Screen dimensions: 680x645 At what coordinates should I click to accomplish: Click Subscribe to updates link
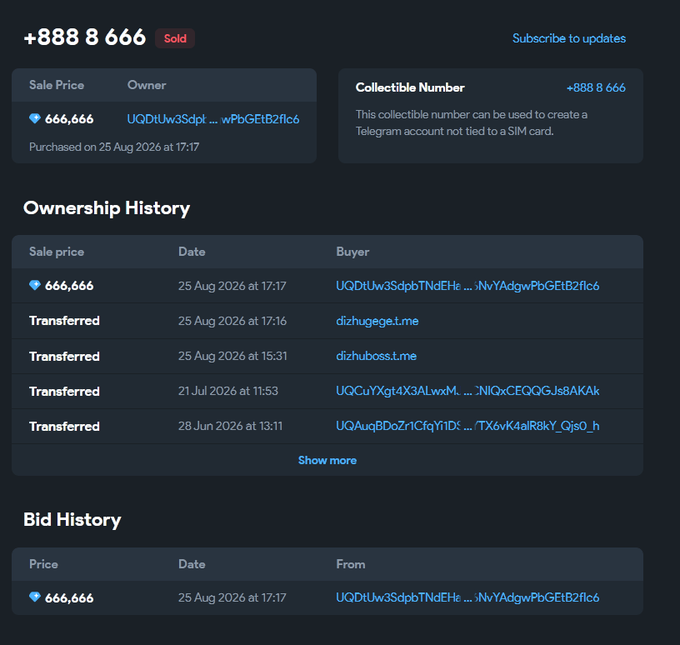[x=569, y=39]
